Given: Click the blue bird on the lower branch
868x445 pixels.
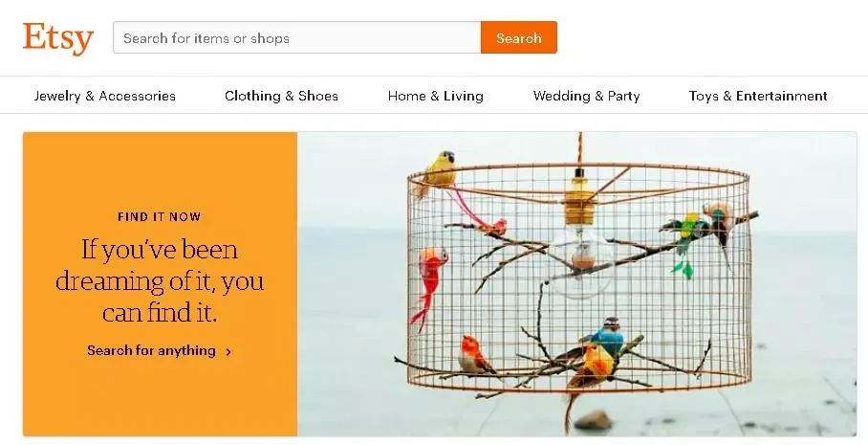Looking at the screenshot, I should tap(606, 337).
